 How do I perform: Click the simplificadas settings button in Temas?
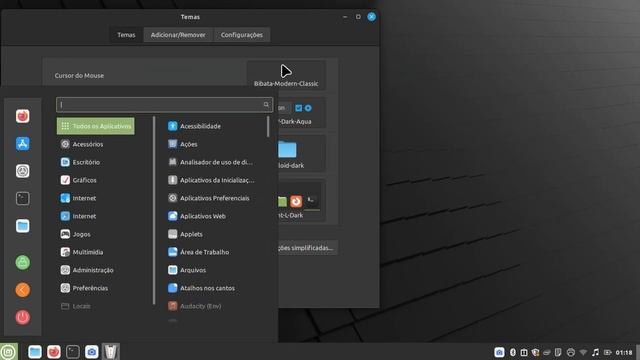pyautogui.click(x=308, y=248)
